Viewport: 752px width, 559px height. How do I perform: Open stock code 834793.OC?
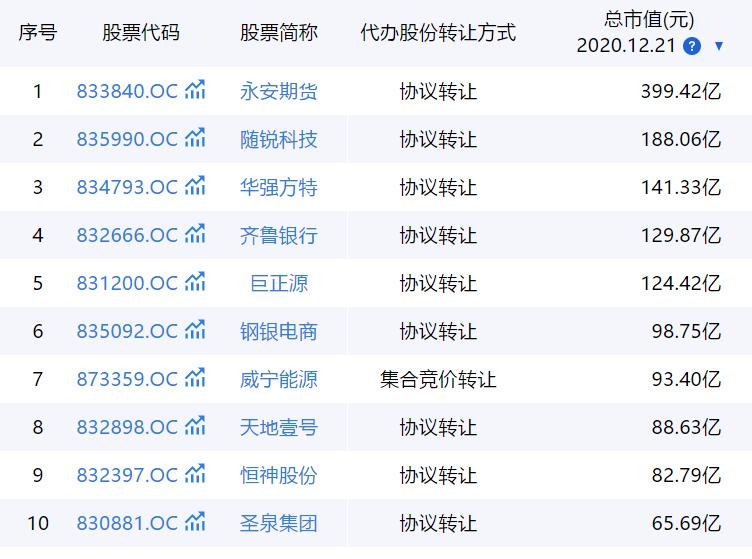click(127, 187)
